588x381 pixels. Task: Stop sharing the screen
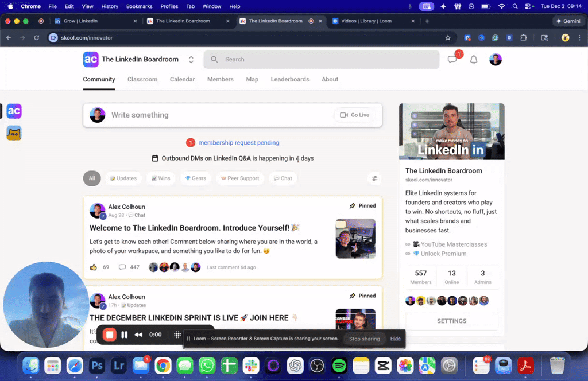click(365, 339)
